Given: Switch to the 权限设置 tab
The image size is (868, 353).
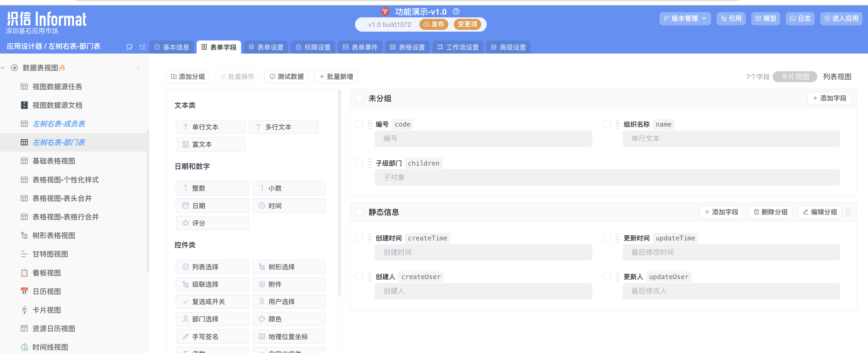Looking at the screenshot, I should [x=313, y=47].
